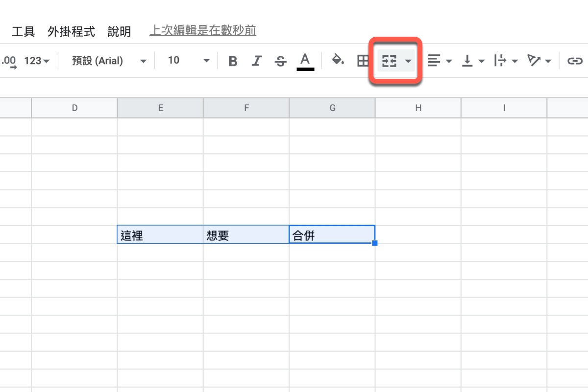This screenshot has width=588, height=392.
Task: Open borders options
Action: tap(363, 61)
